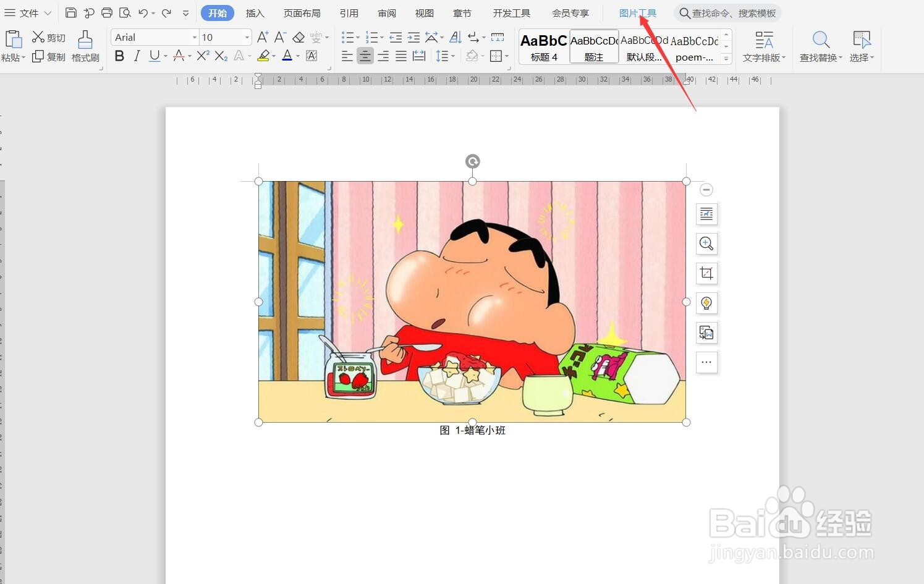Toggle Italic formatting
This screenshot has width=924, height=584.
(x=137, y=56)
